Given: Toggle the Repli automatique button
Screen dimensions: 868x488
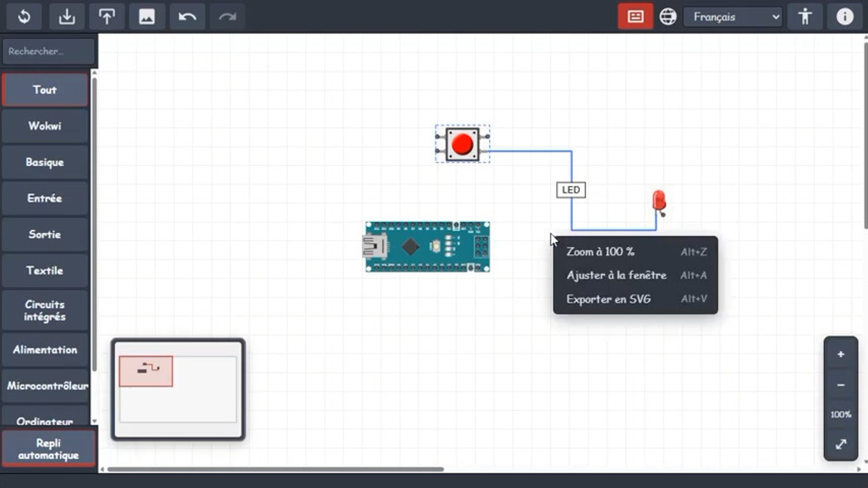Looking at the screenshot, I should point(48,449).
